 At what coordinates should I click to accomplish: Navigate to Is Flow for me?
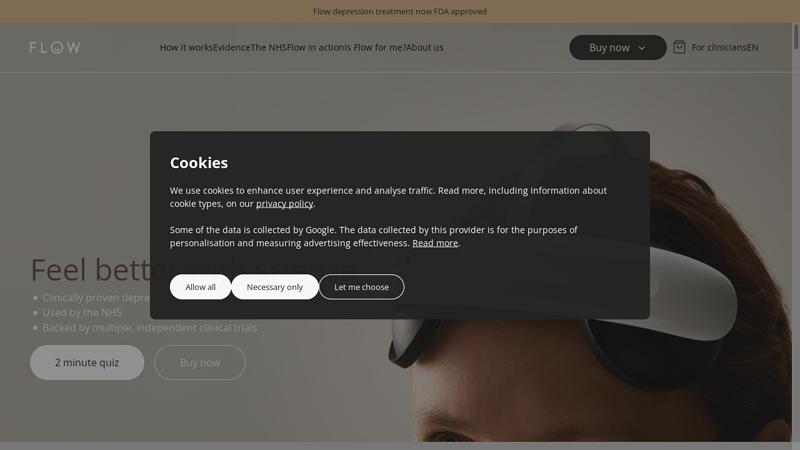[375, 47]
